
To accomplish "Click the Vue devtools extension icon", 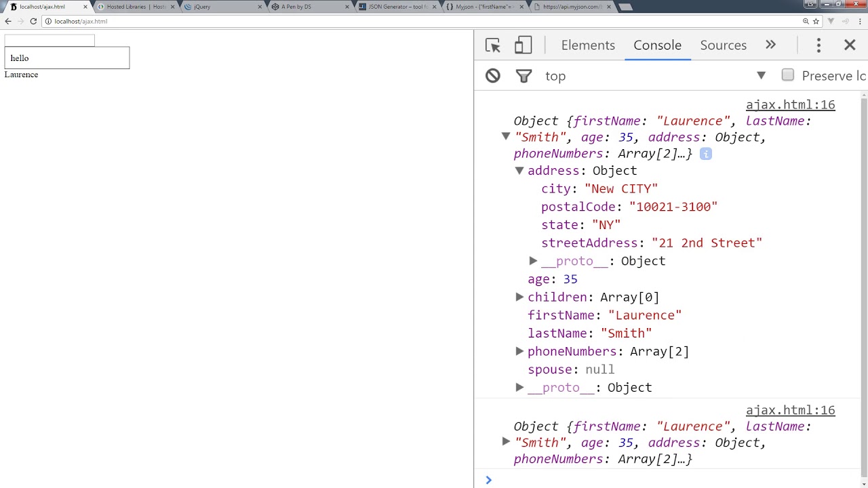I will point(831,21).
